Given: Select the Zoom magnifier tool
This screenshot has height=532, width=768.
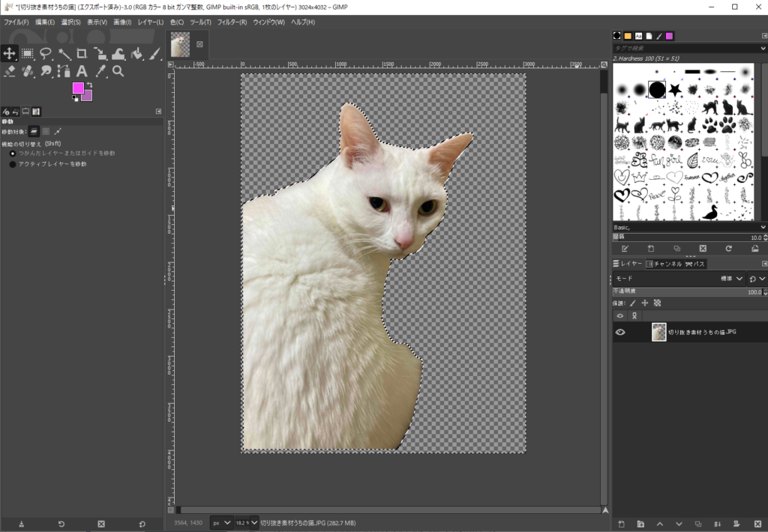Looking at the screenshot, I should [x=118, y=71].
